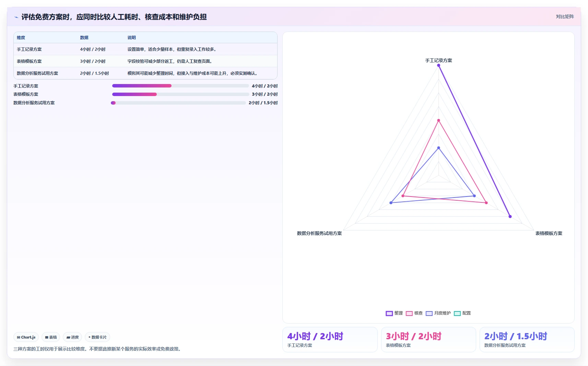This screenshot has height=366, width=588.
Task: Click the 表格 chip
Action: (51, 337)
